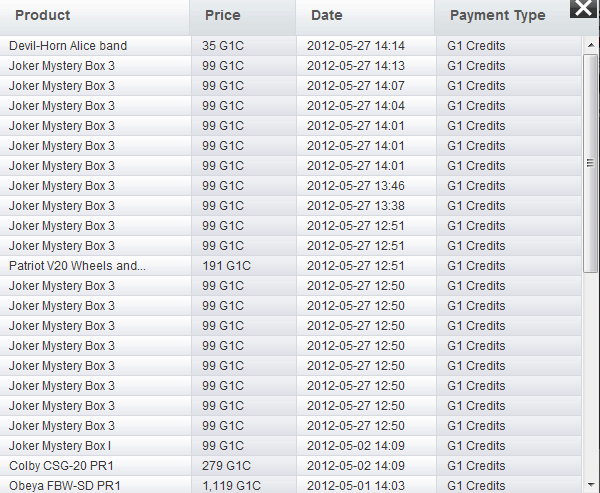The width and height of the screenshot is (600, 493).
Task: Click the 279 G1C price cell
Action: [x=227, y=466]
